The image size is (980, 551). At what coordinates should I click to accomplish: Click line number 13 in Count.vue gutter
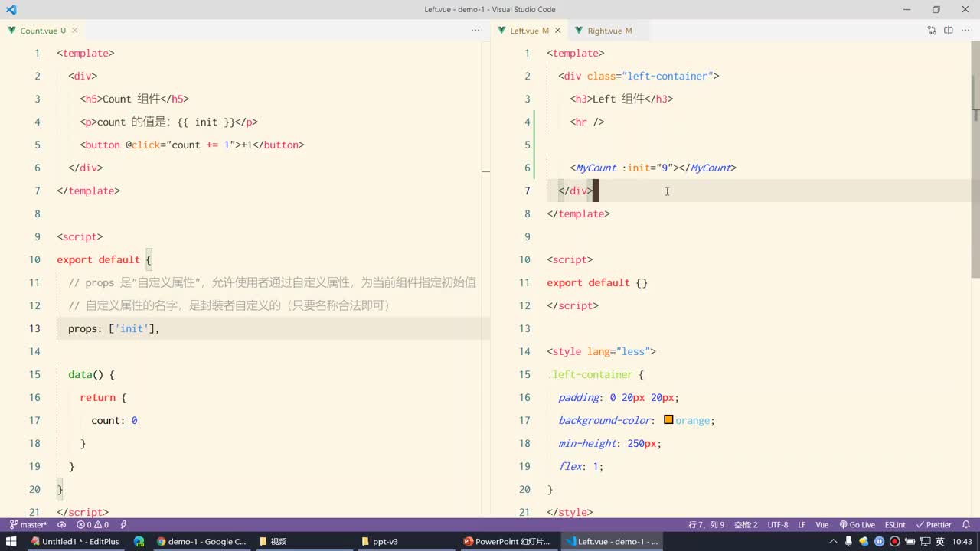click(34, 328)
